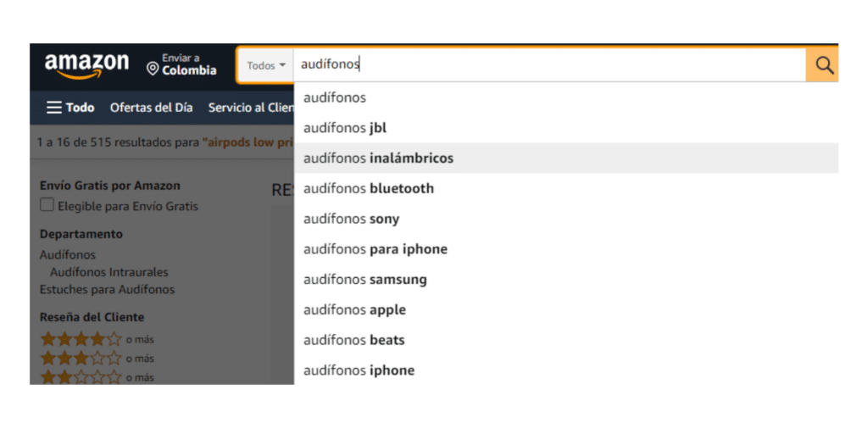Viewport: 868px width, 434px height.
Task: Choose the audífonos sony suggestion
Action: tap(566, 219)
